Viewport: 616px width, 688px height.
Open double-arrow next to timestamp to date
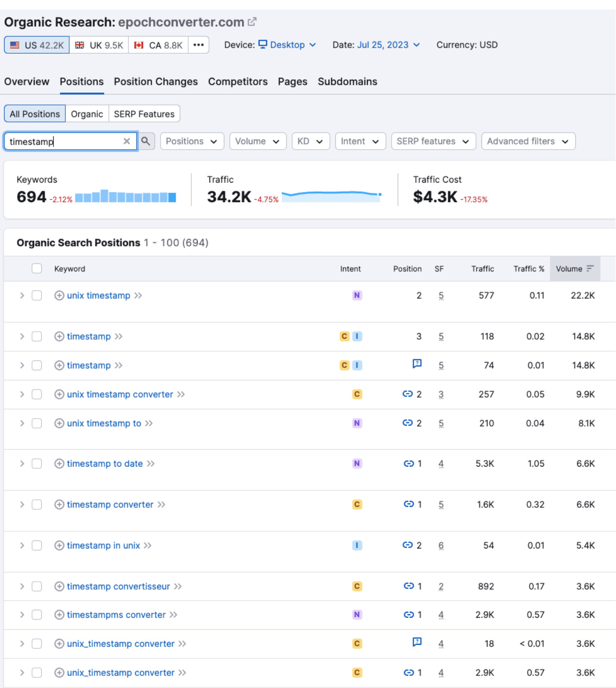pos(151,464)
